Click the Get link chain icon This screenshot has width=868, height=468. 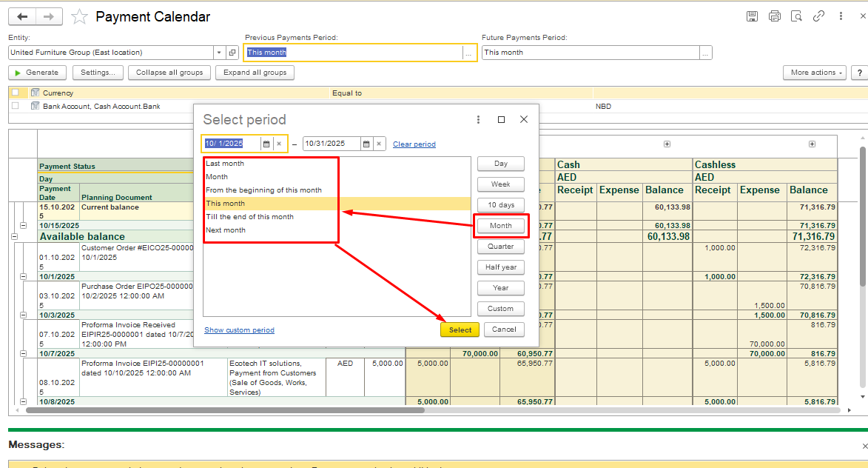818,16
